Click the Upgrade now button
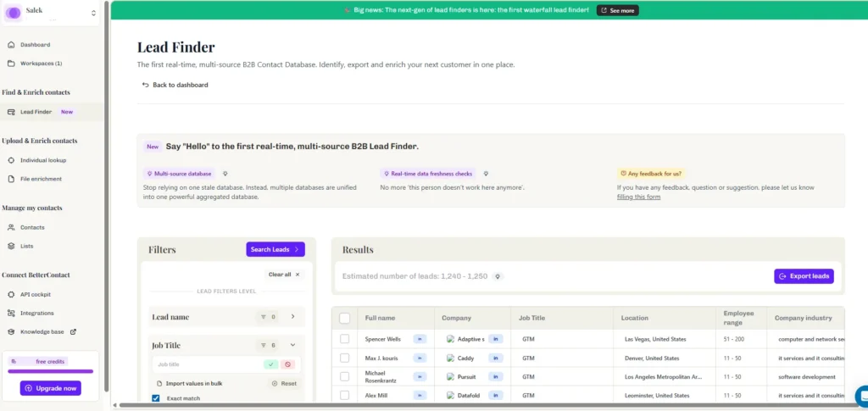Screen dimensions: 868x411 (51, 388)
